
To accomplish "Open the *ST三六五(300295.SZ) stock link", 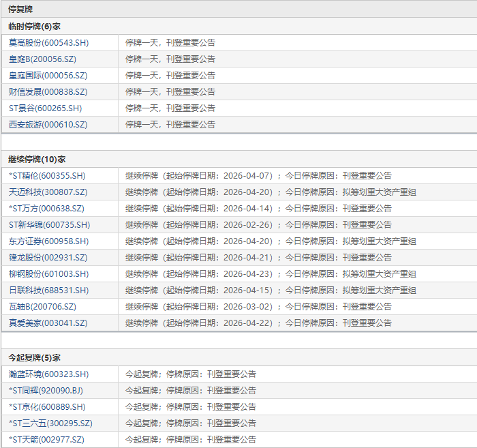I will 50,423.
